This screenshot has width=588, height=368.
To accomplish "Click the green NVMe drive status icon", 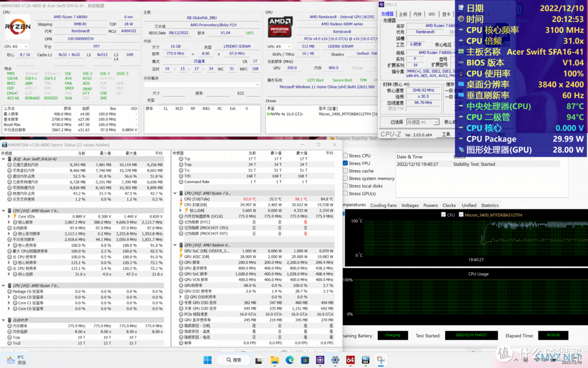I will click(268, 114).
